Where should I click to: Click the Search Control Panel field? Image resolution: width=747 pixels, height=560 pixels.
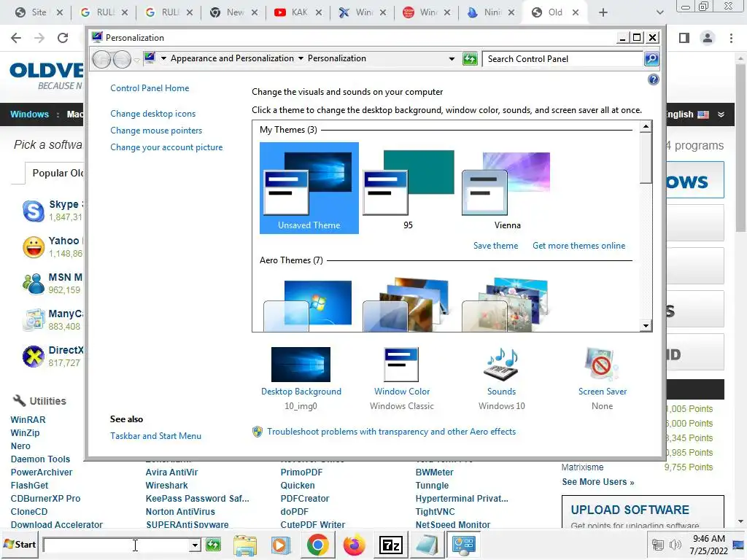(x=563, y=59)
